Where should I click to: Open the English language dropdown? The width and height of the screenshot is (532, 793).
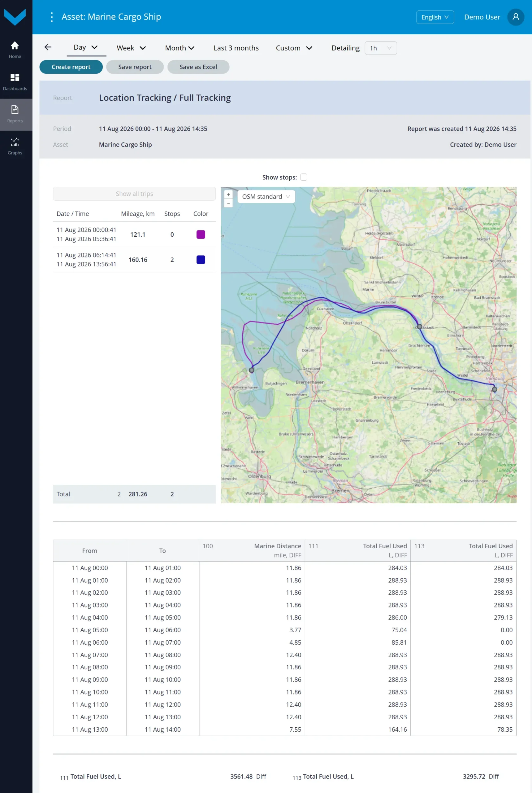[435, 17]
